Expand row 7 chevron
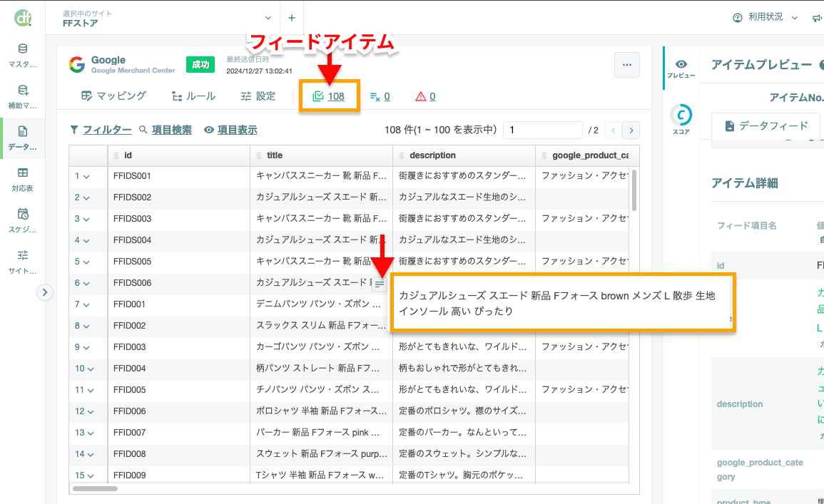This screenshot has width=824, height=504. 87,305
